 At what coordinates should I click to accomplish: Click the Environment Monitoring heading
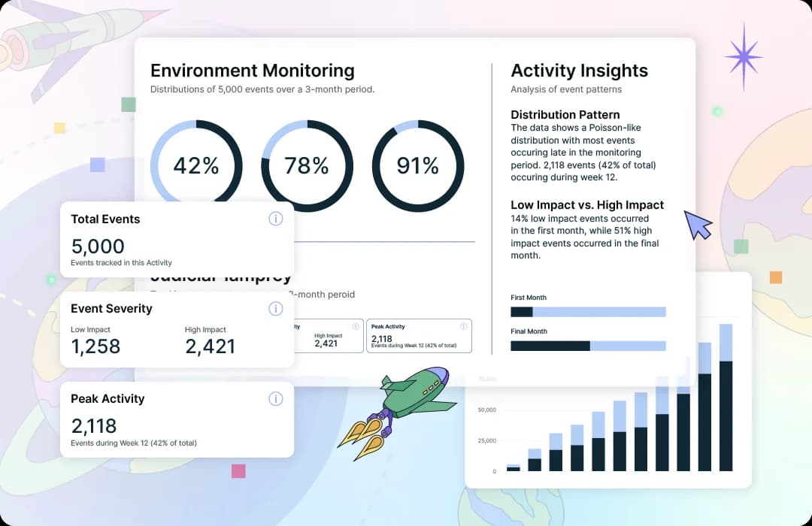pyautogui.click(x=252, y=71)
